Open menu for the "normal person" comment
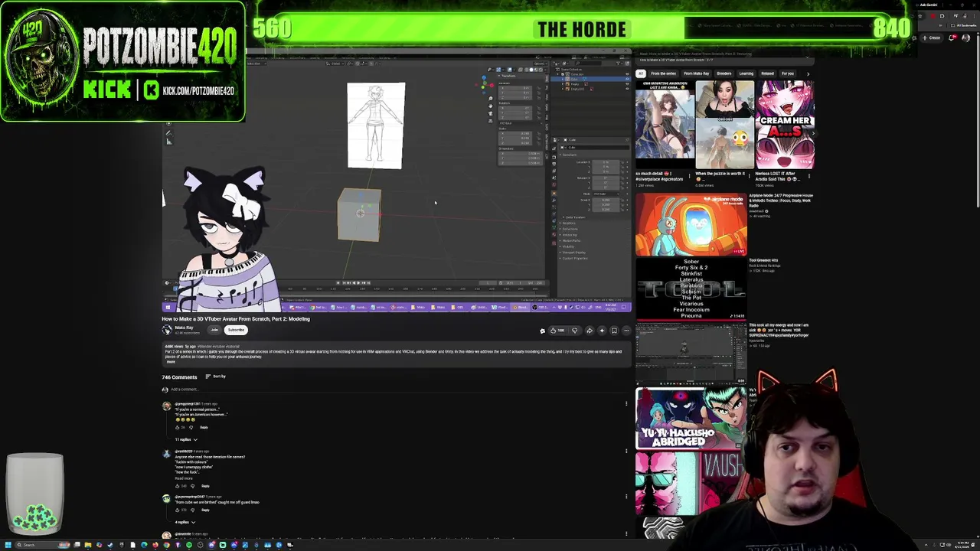The image size is (980, 551). (626, 404)
